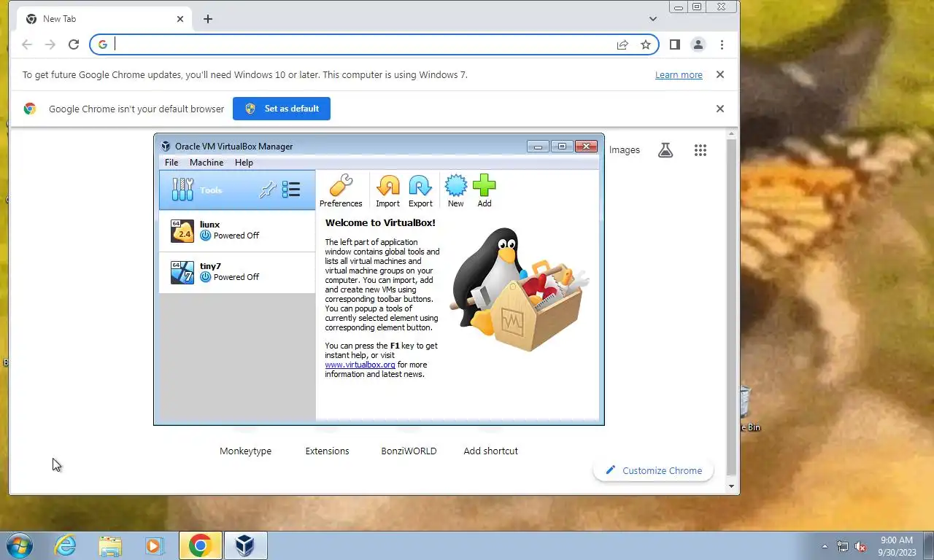
Task: Open Windows Media Player from the taskbar
Action: tap(154, 545)
